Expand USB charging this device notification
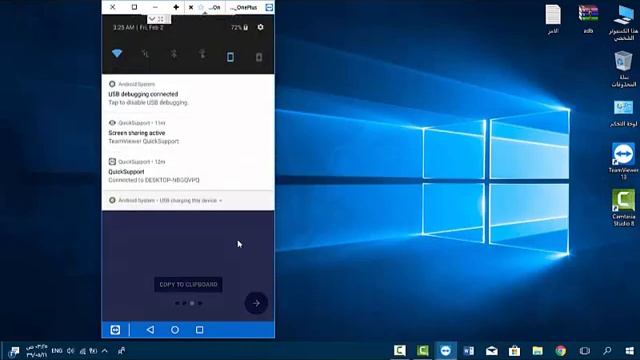This screenshot has width=640, height=360. (188, 200)
